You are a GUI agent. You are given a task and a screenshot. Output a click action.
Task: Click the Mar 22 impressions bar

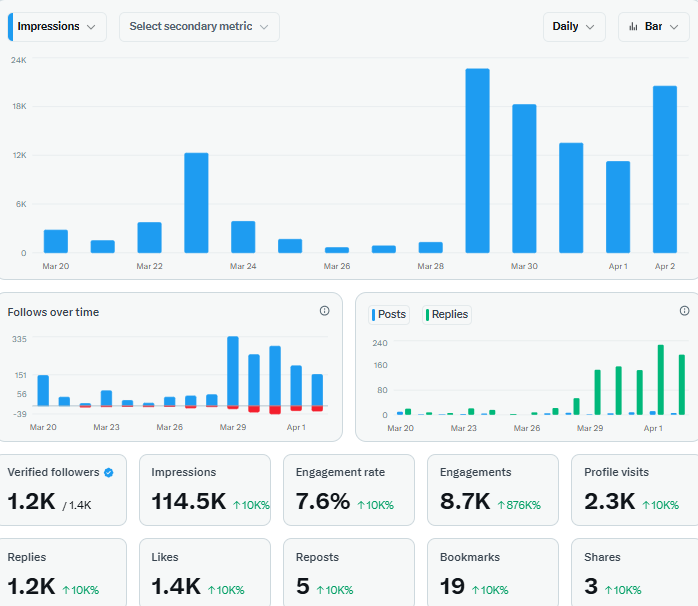150,237
